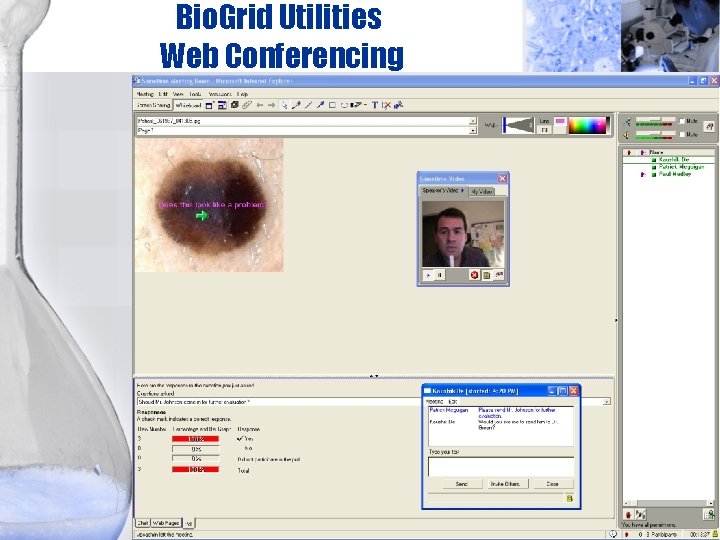
Task: Mute the microphone checkbox
Action: (682, 121)
